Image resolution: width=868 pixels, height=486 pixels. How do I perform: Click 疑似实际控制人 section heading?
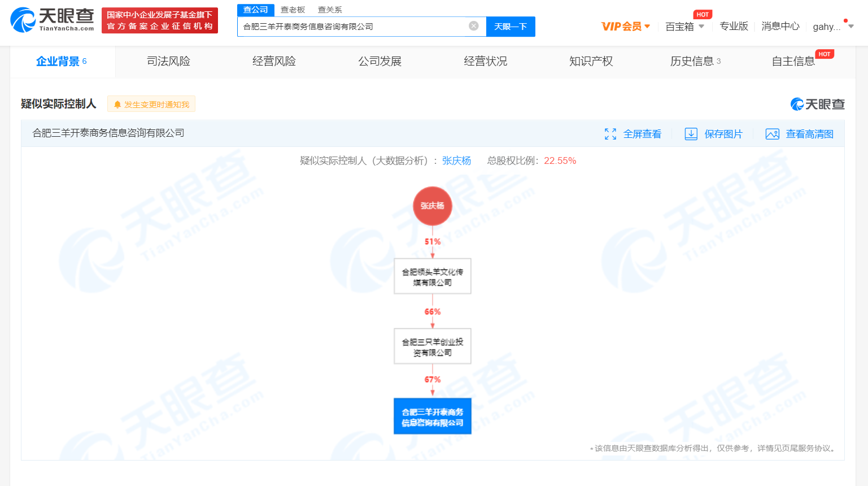coord(59,103)
